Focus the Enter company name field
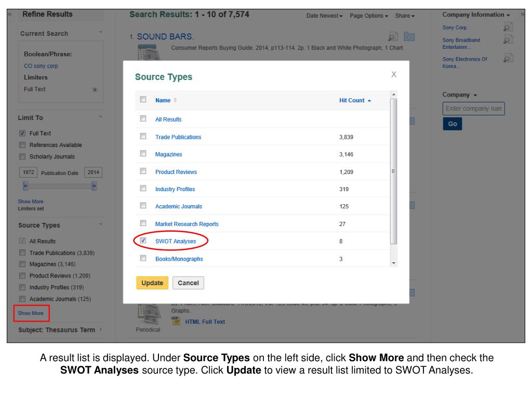This screenshot has height=399, width=532. 474,109
